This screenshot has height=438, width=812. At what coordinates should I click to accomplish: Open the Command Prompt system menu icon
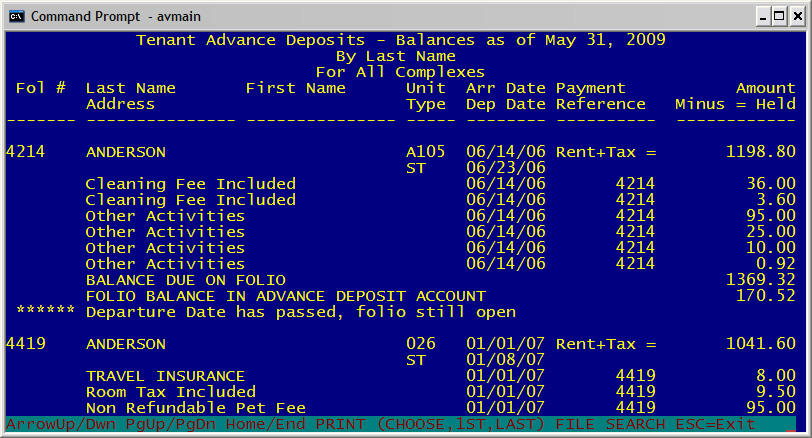16,16
